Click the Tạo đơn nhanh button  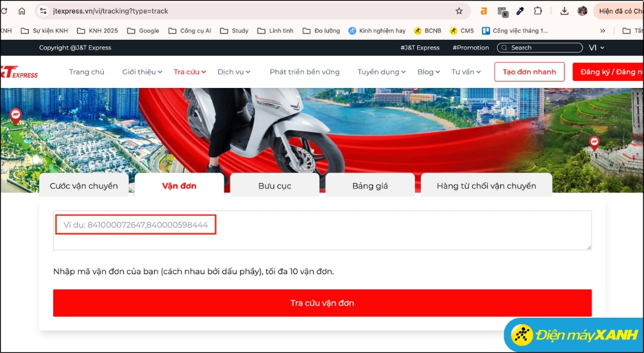[x=529, y=72]
